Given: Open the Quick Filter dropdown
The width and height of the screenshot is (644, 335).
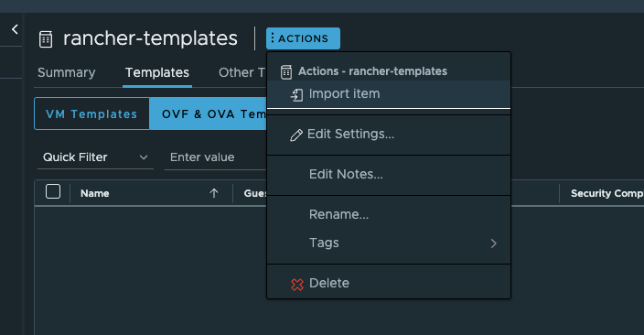Looking at the screenshot, I should pyautogui.click(x=95, y=157).
